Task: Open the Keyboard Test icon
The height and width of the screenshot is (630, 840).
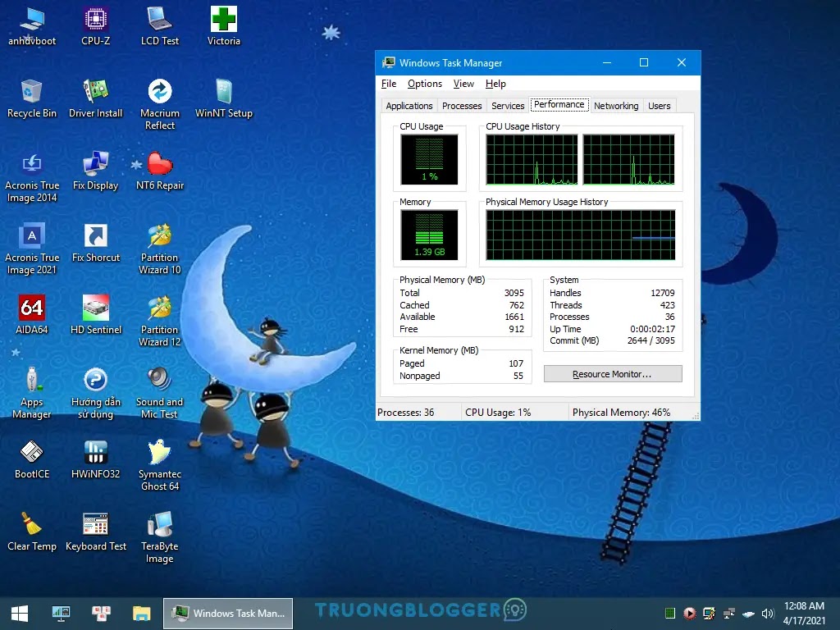Action: (95, 532)
